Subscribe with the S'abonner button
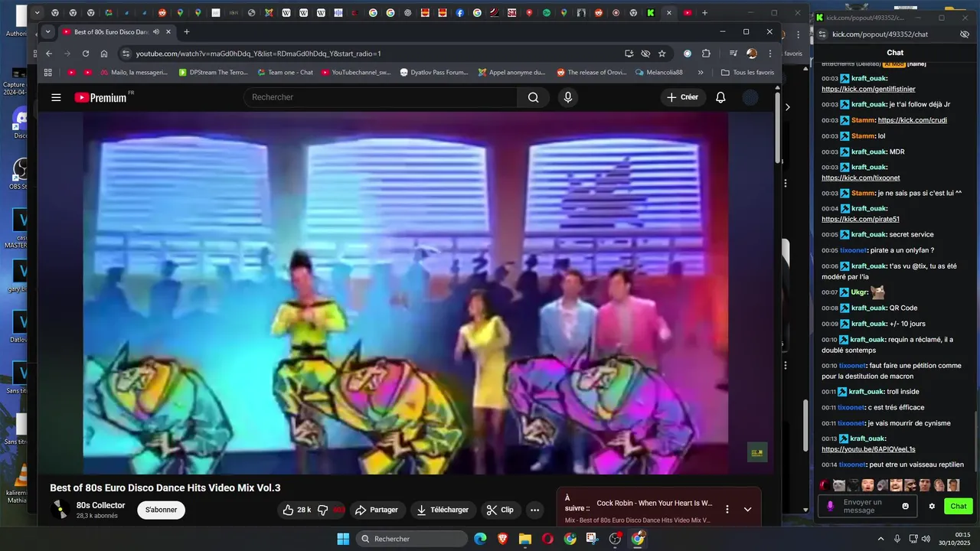This screenshot has width=980, height=551. coord(161,510)
